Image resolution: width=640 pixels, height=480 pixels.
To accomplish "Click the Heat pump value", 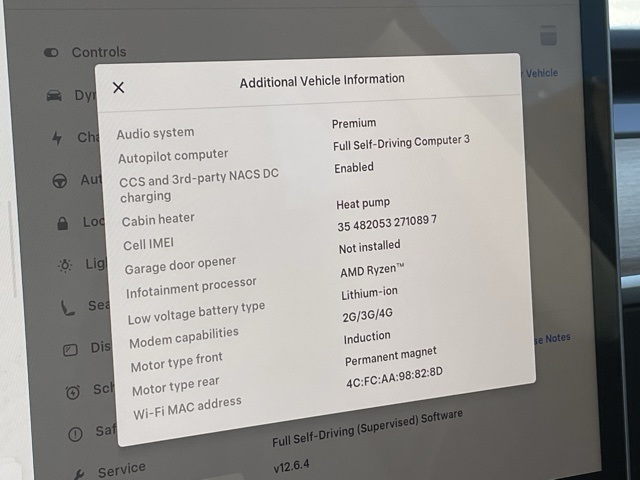I will pyautogui.click(x=363, y=203).
